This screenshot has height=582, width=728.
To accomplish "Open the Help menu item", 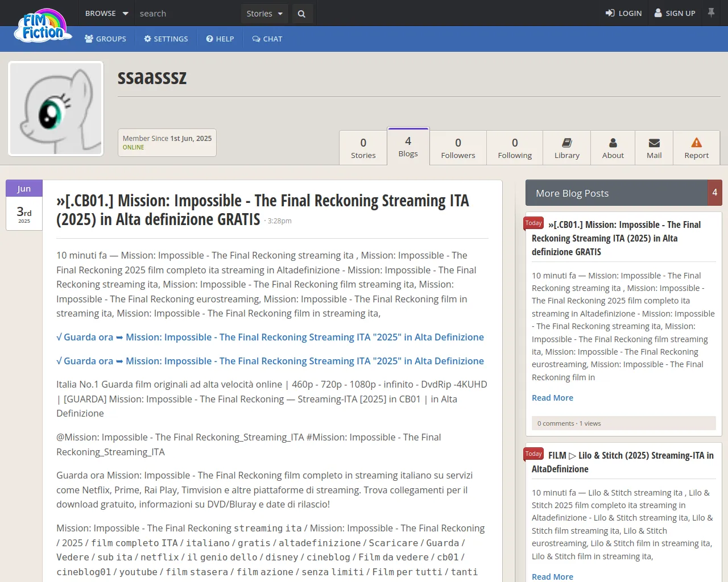I will (x=220, y=39).
